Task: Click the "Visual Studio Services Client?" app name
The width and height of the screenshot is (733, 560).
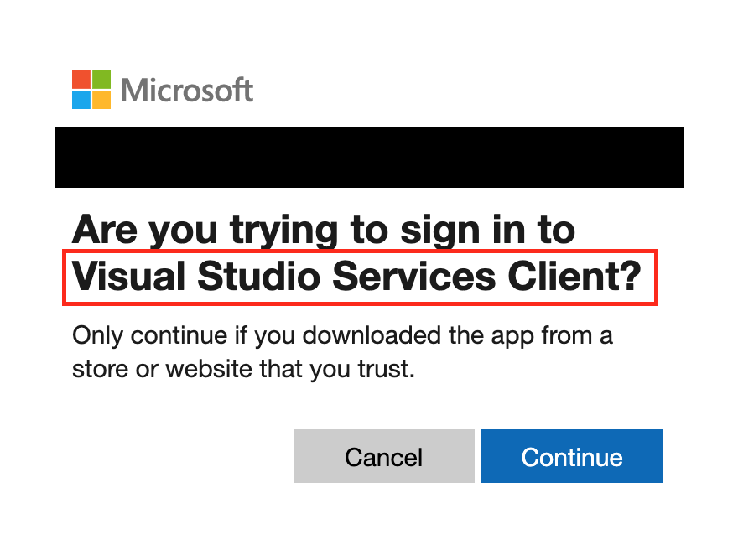Action: click(356, 277)
